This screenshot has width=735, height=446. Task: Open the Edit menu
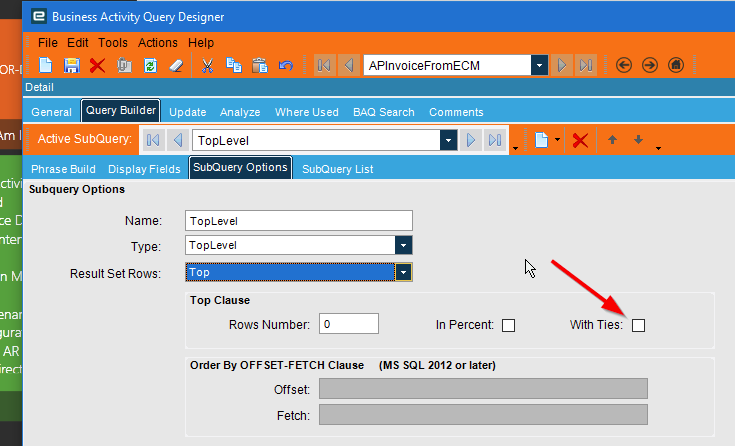click(x=77, y=43)
